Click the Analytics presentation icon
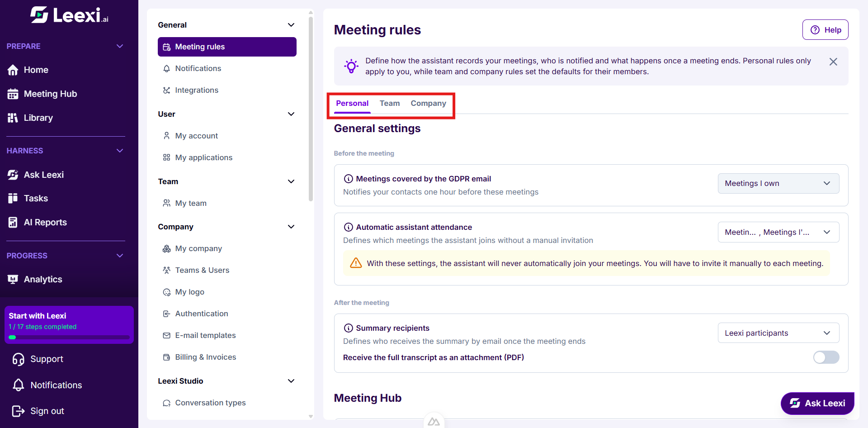The image size is (868, 428). click(x=13, y=280)
